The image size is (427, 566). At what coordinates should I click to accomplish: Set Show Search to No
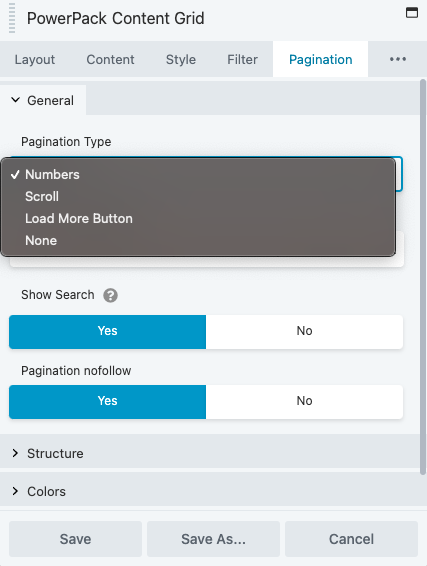point(304,332)
